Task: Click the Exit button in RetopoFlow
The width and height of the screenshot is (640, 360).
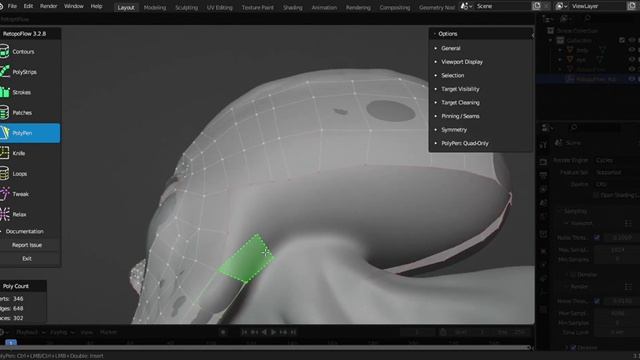Action: click(27, 259)
